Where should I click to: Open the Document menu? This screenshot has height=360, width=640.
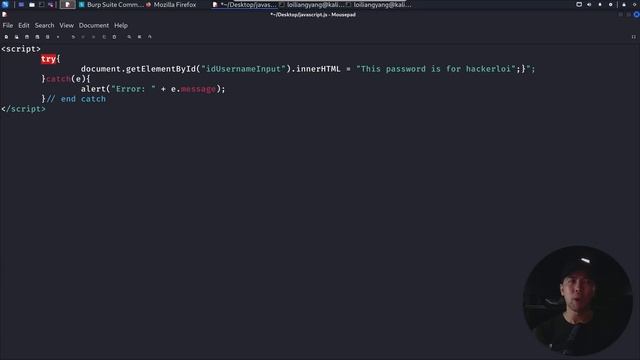94,25
